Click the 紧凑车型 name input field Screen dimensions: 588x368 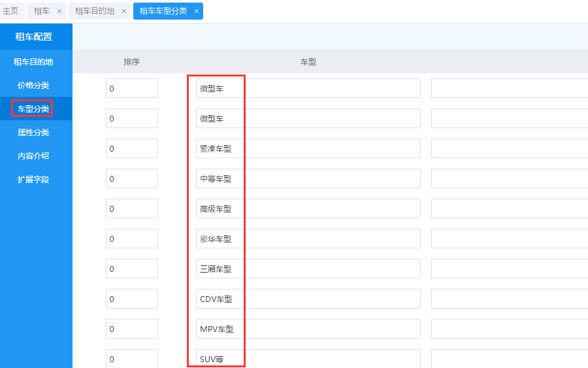pyautogui.click(x=308, y=149)
